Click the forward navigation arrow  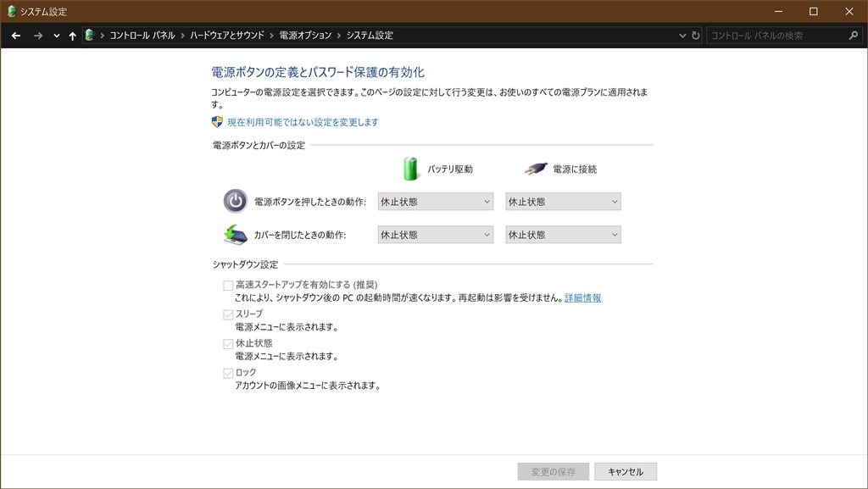[x=37, y=36]
